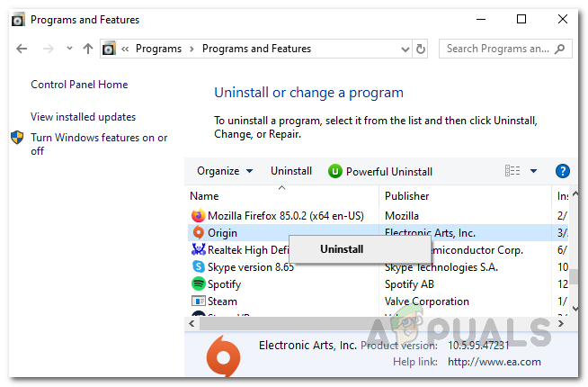588x387 pixels.
Task: Open the Control Panel Home link
Action: tap(79, 85)
